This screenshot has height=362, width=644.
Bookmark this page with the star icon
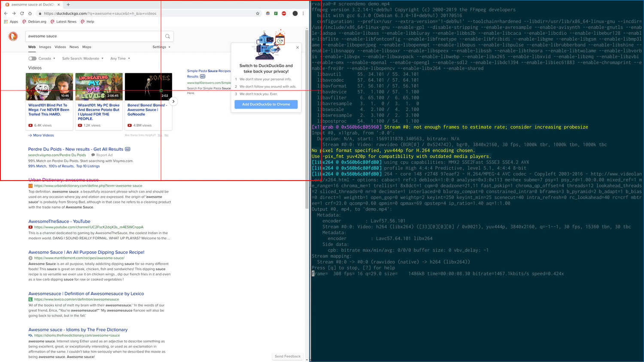point(258,13)
